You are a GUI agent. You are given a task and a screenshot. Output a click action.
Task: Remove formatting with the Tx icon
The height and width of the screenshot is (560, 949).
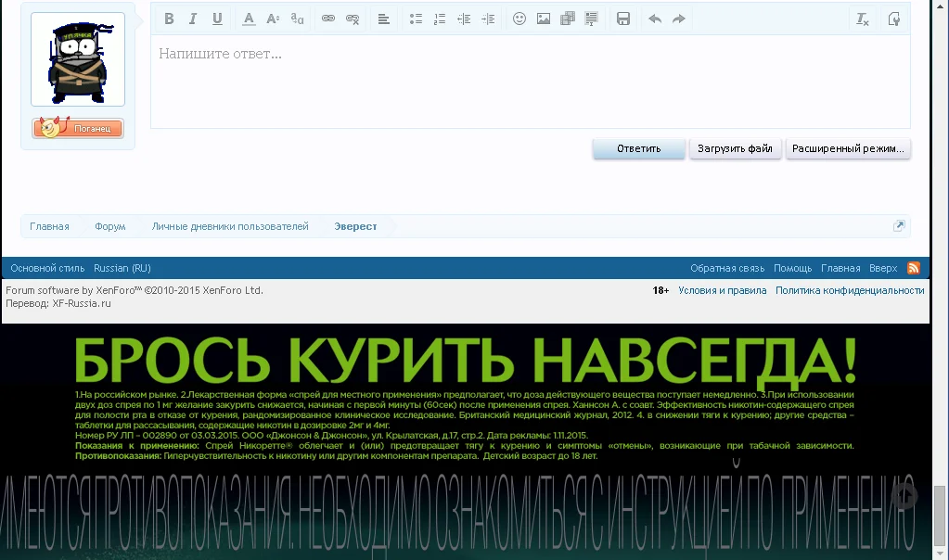[862, 19]
